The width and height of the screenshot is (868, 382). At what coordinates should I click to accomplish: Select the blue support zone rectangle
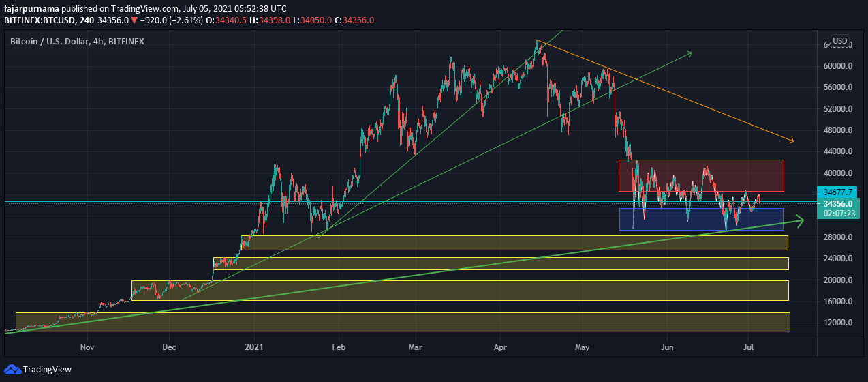tap(701, 219)
